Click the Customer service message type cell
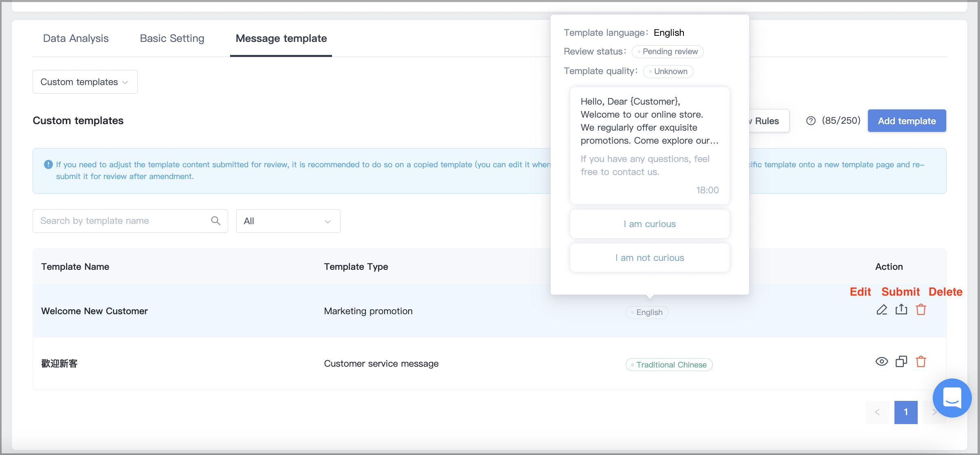 [x=381, y=363]
